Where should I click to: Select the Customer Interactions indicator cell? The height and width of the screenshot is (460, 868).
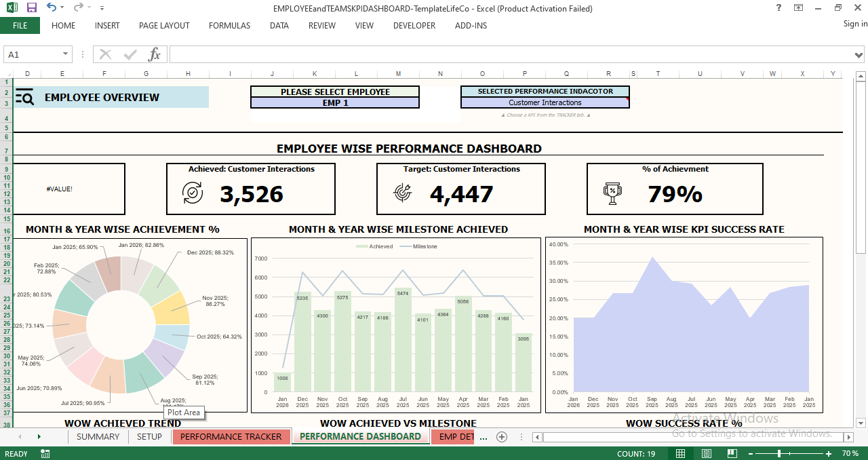[545, 103]
